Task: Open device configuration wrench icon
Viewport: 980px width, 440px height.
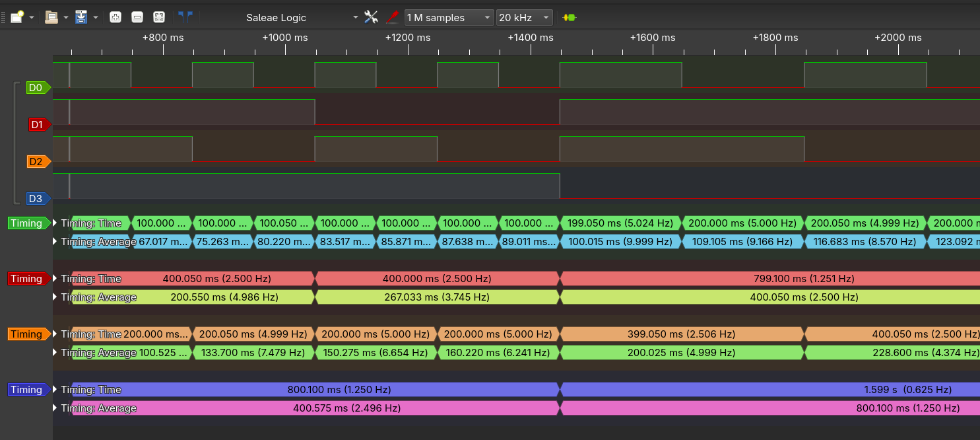Action: pos(371,17)
